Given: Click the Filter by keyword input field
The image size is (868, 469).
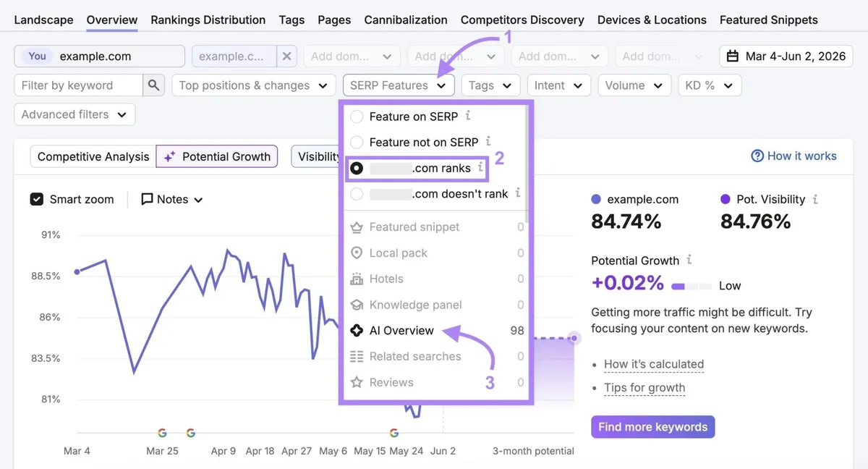Looking at the screenshot, I should 79,85.
